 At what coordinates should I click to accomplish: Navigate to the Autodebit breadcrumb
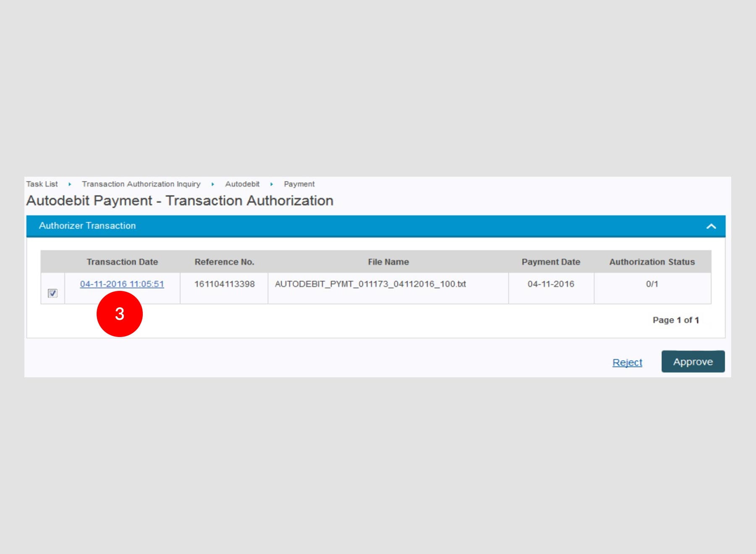[242, 184]
